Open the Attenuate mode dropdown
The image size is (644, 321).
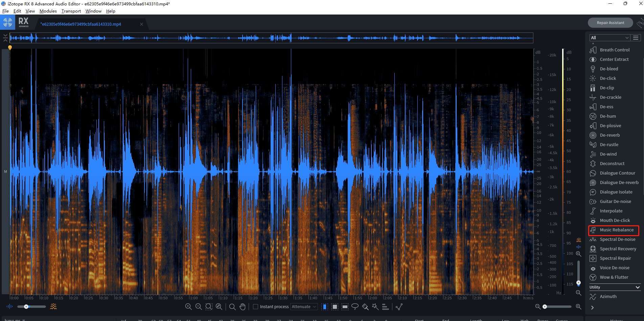(x=304, y=307)
